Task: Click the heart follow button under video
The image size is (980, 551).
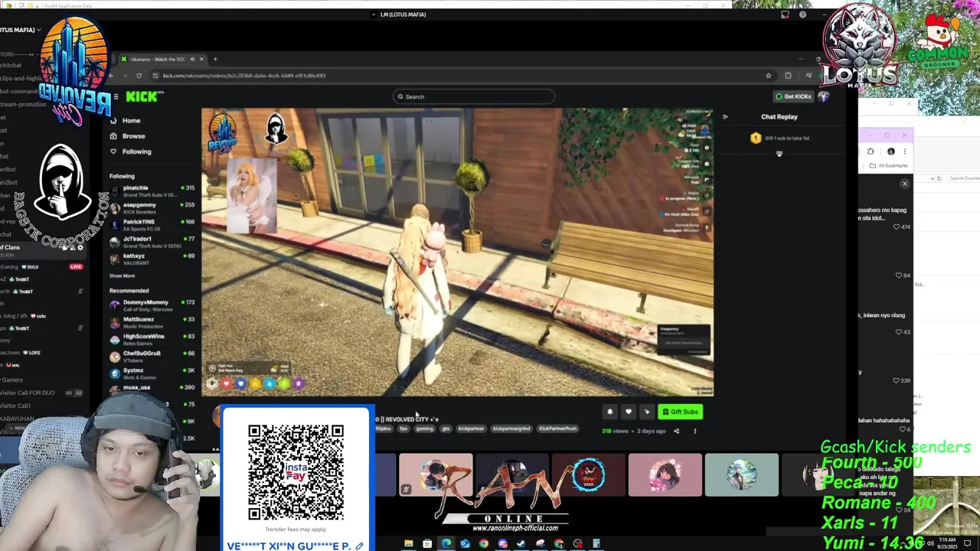Action: click(629, 412)
